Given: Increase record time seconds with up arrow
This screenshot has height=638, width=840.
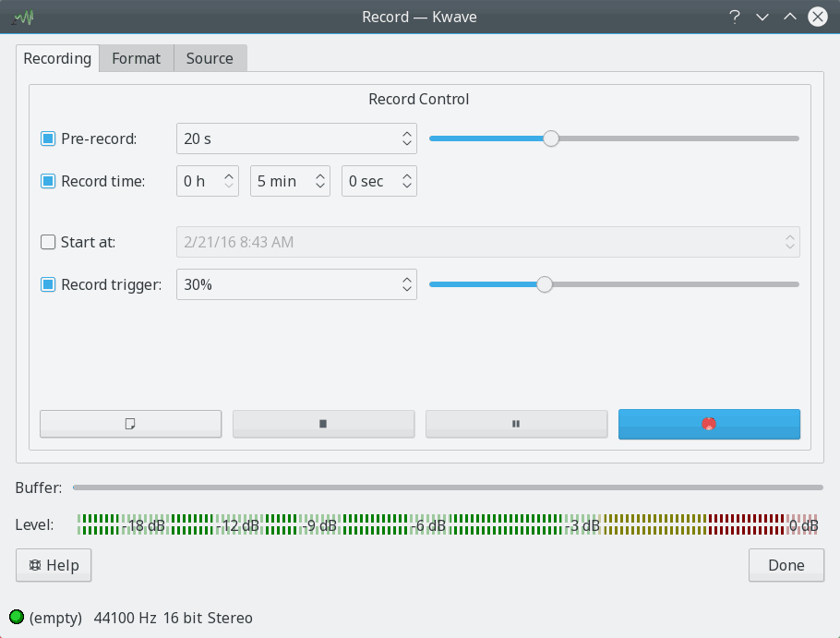Looking at the screenshot, I should (x=406, y=176).
